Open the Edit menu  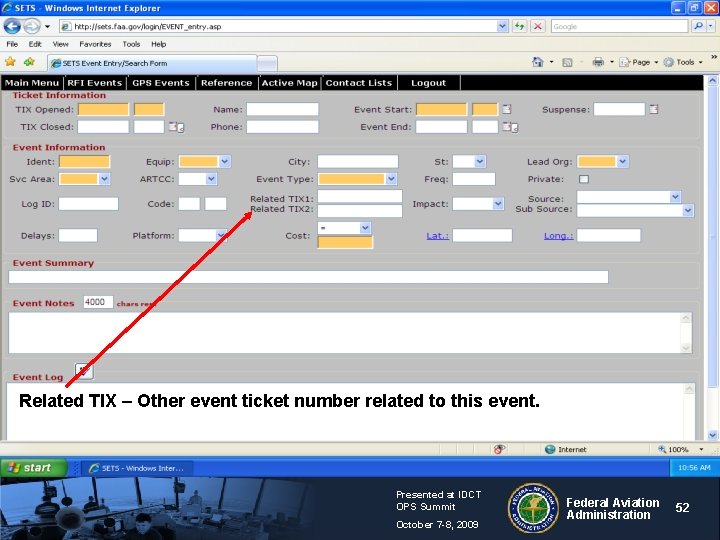tap(35, 44)
